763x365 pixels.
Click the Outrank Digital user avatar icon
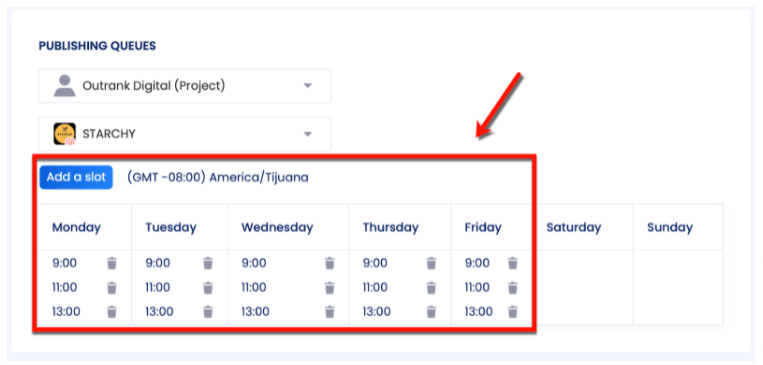(64, 86)
